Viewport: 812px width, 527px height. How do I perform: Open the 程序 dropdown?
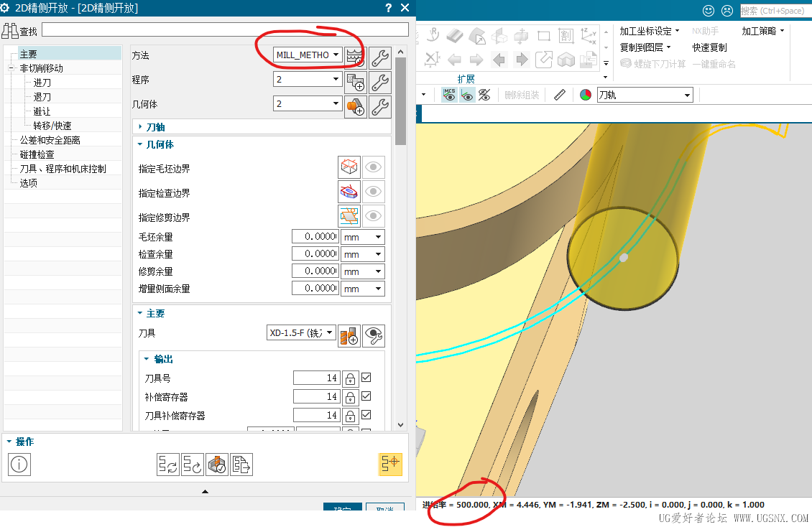pyautogui.click(x=308, y=79)
